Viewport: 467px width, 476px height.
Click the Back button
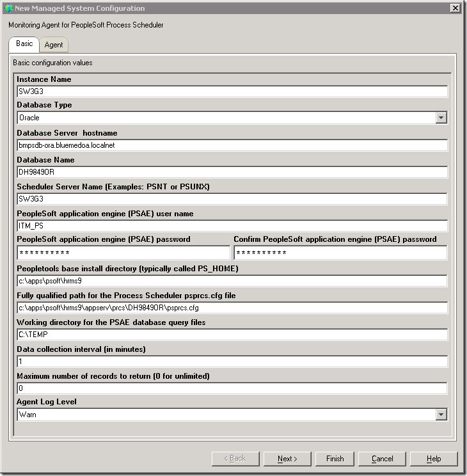click(235, 459)
